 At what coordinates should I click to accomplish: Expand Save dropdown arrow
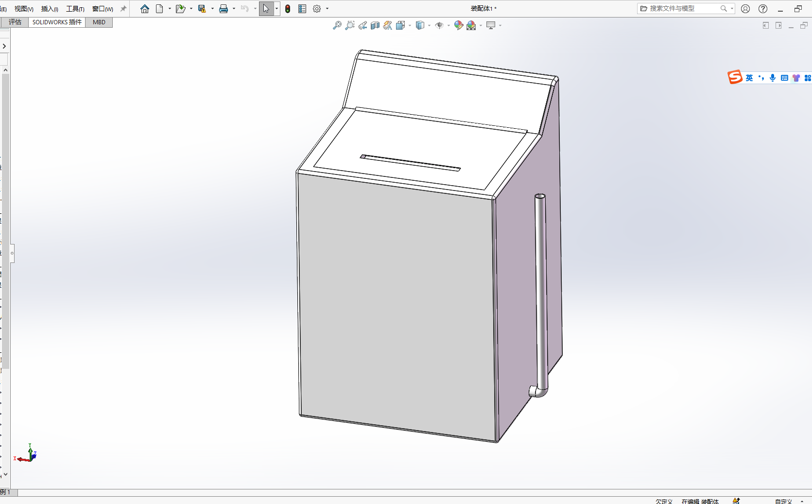point(212,9)
